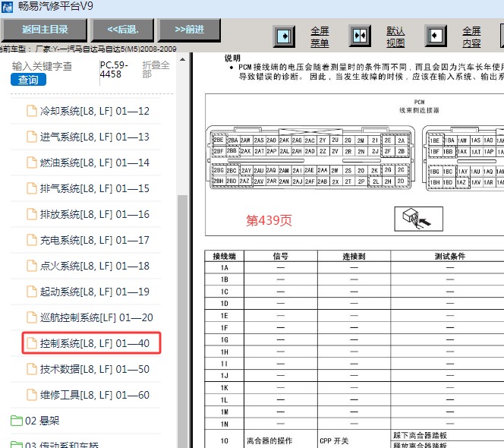Click the CPP 开关 cell
504x448 pixels.
[x=334, y=440]
